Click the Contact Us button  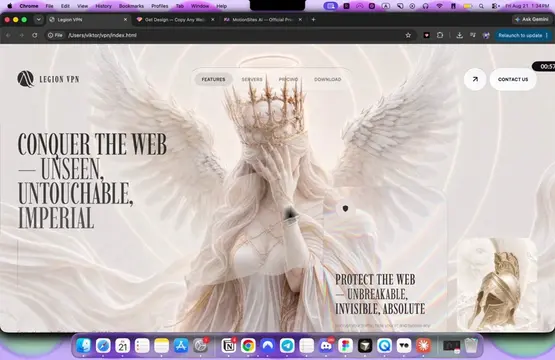pyautogui.click(x=513, y=79)
